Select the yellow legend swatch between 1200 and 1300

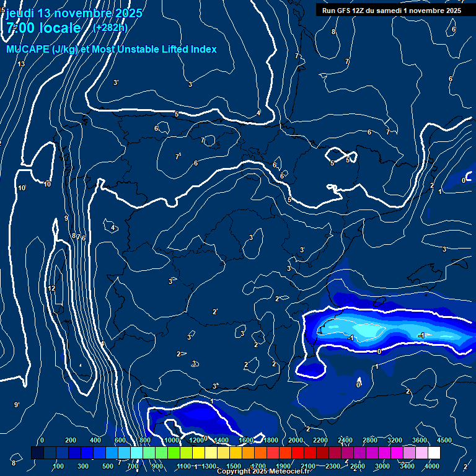click(x=198, y=452)
